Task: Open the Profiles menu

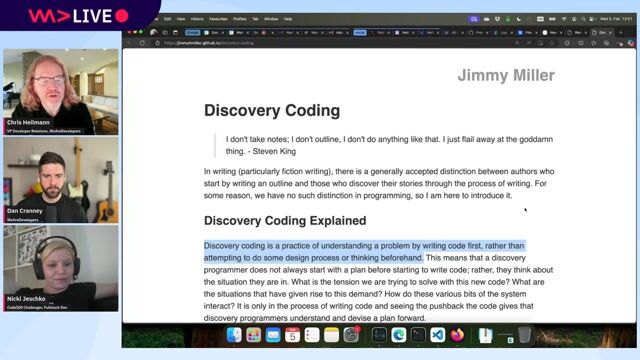Action: (x=240, y=19)
